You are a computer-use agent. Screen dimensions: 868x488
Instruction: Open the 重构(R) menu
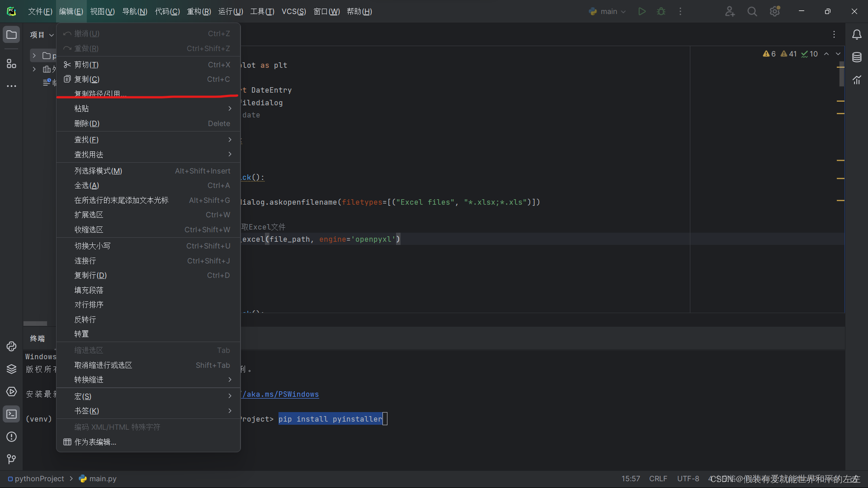click(199, 11)
